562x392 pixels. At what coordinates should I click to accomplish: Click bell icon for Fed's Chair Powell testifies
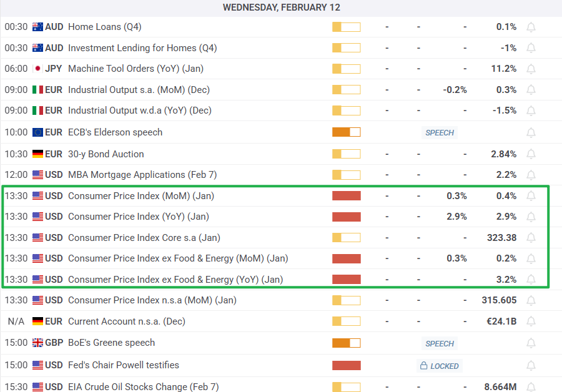[x=531, y=366]
